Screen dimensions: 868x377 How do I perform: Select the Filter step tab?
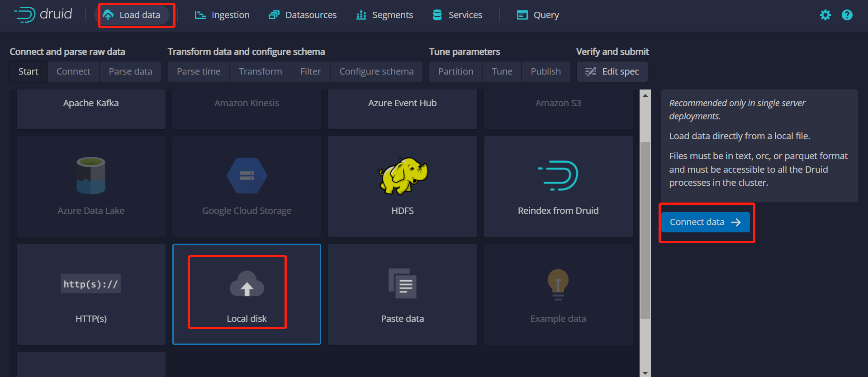[x=311, y=71]
